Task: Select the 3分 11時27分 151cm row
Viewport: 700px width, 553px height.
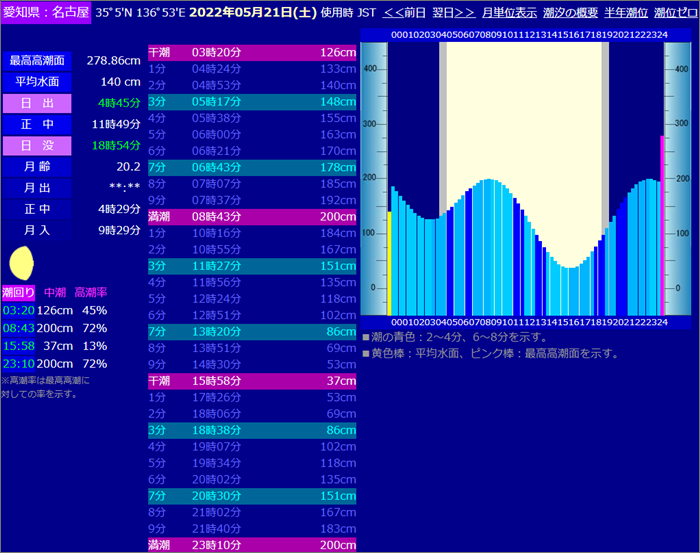Action: click(252, 266)
